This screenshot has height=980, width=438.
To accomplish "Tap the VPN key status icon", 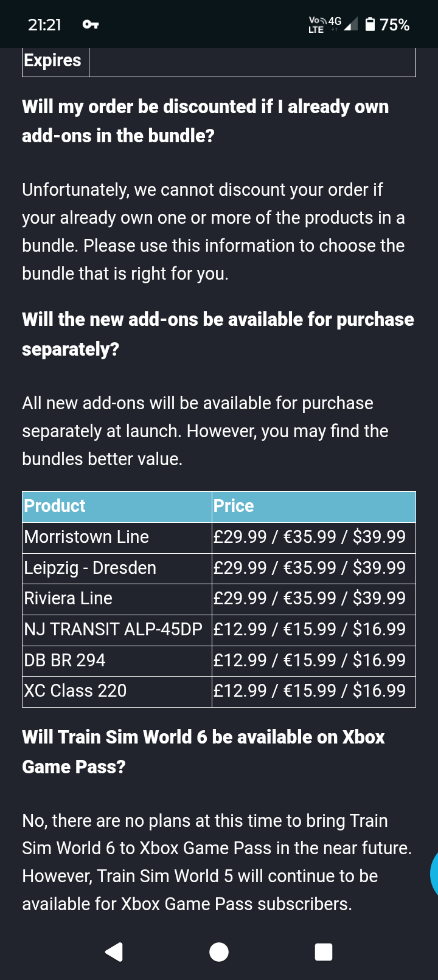I will [91, 24].
